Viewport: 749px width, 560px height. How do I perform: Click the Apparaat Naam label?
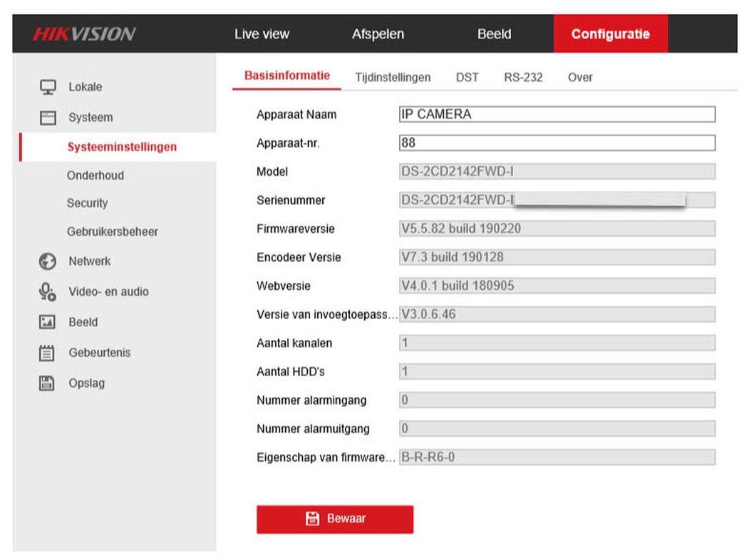point(296,115)
